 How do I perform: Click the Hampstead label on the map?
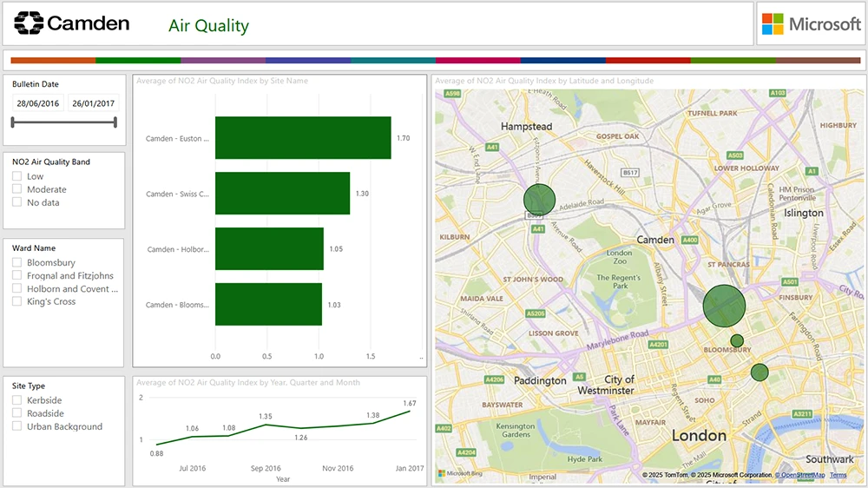527,126
